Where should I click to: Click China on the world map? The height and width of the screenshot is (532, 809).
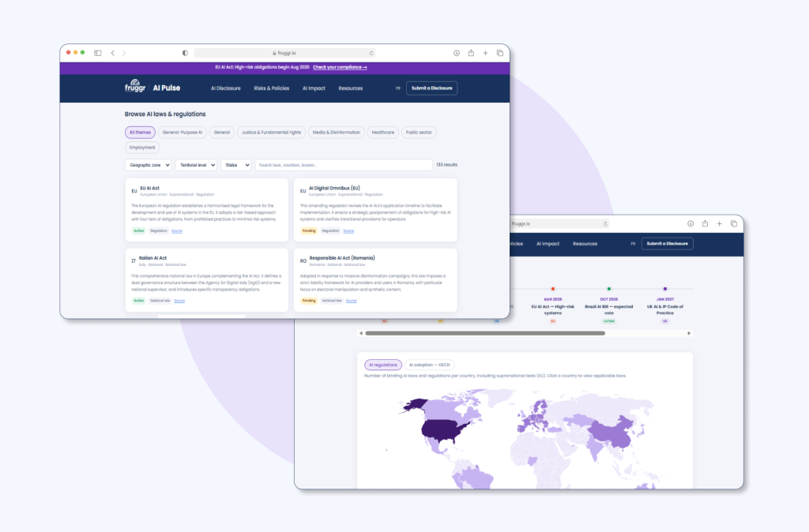tap(611, 432)
